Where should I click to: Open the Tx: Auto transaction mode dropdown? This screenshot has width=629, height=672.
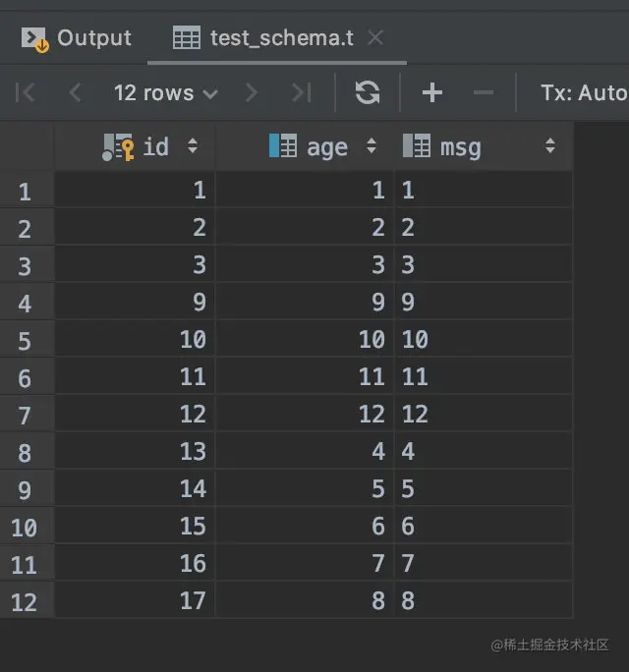coord(585,92)
